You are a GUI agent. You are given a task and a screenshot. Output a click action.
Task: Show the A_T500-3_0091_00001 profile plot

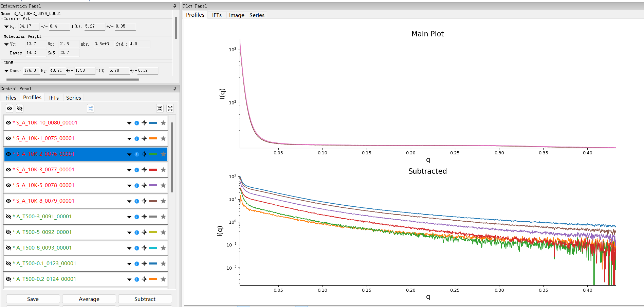[8, 217]
